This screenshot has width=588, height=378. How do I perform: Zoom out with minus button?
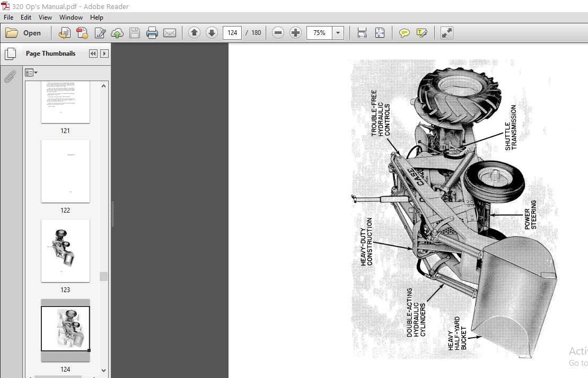[278, 33]
